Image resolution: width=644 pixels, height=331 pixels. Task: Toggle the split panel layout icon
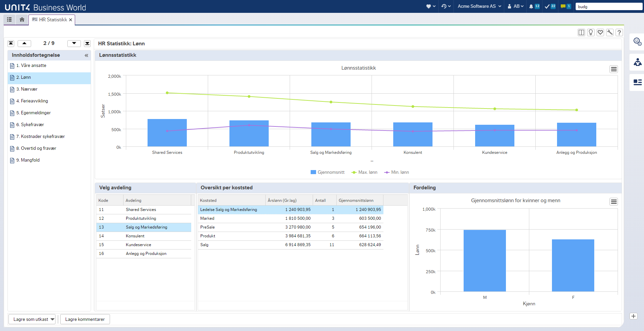coord(581,32)
